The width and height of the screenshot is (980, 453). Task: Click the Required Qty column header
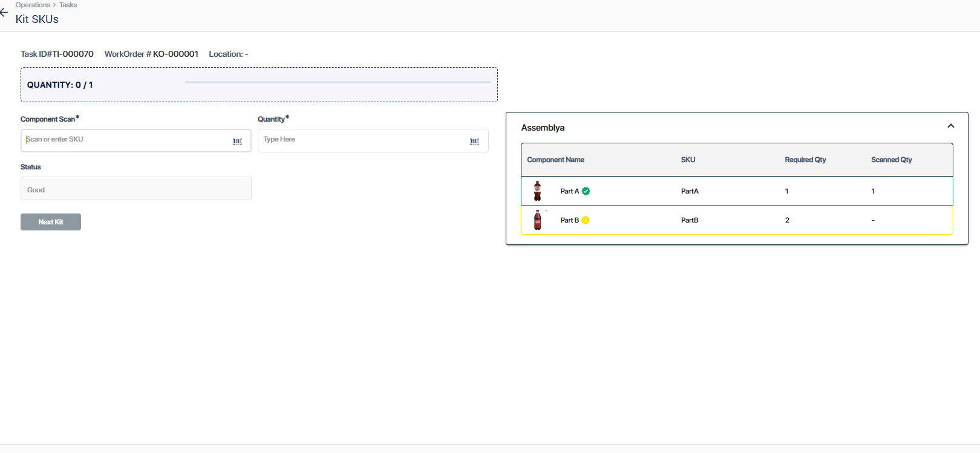805,160
